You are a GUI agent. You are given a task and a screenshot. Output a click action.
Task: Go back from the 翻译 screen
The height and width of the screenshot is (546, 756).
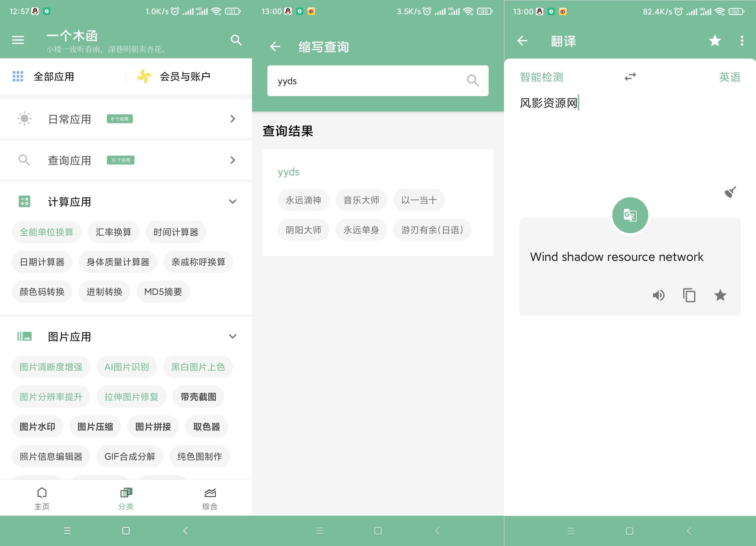pyautogui.click(x=522, y=41)
